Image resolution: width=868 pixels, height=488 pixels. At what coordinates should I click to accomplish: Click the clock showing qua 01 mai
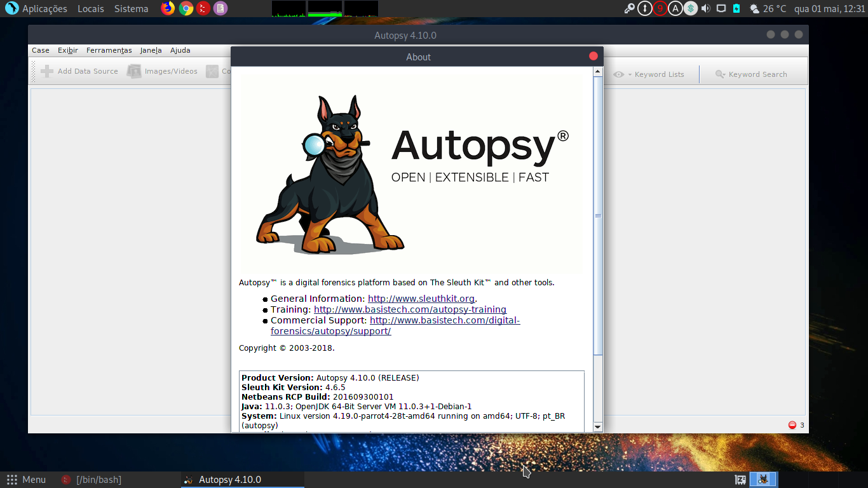tap(829, 8)
